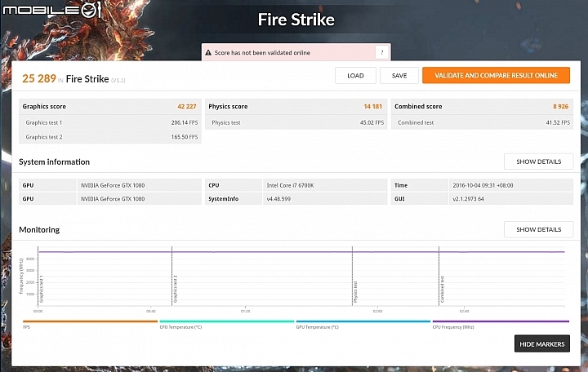Click the Intel Core i7 6700K value
The width and height of the screenshot is (588, 372).
(x=290, y=185)
